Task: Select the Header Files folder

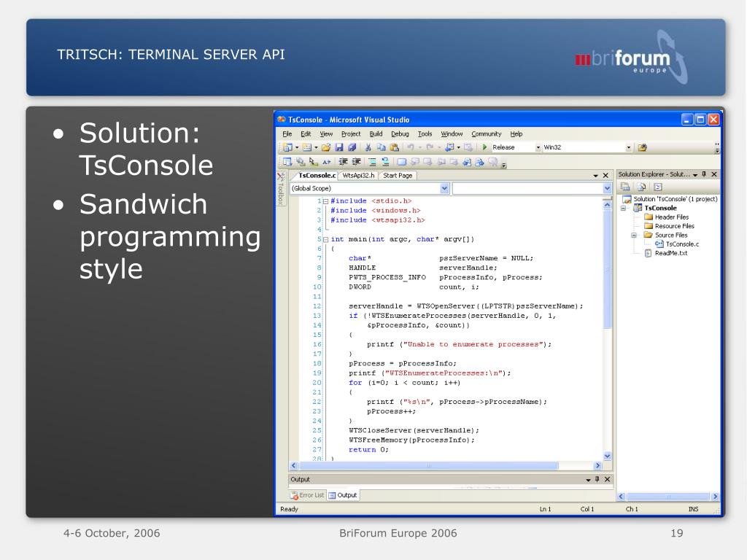Action: 667,217
